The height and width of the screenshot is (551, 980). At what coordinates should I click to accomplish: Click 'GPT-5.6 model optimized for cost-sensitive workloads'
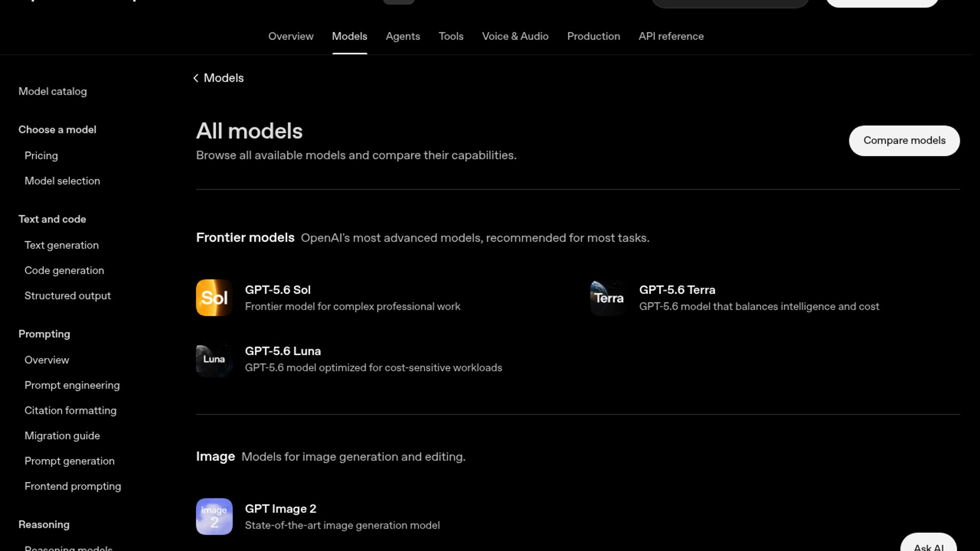tap(374, 368)
